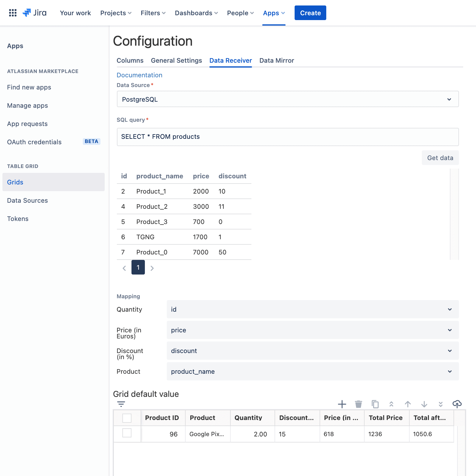Open the app launcher grid icon

(x=12, y=12)
